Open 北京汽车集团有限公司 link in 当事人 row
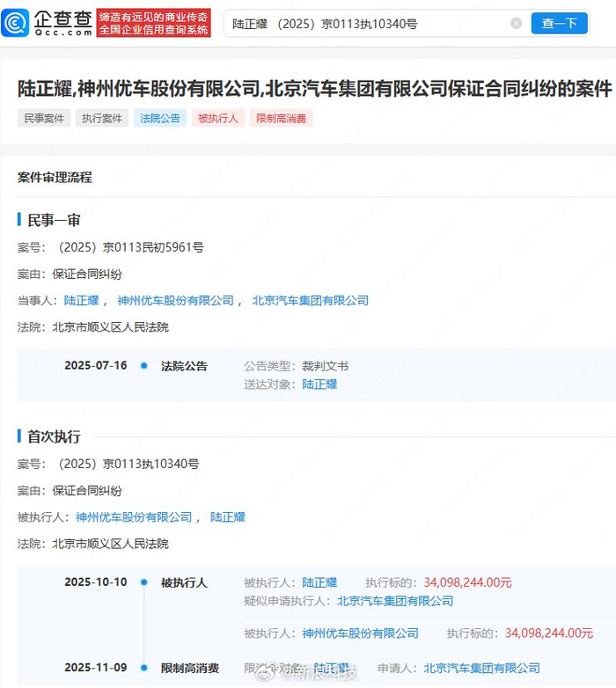 point(310,301)
